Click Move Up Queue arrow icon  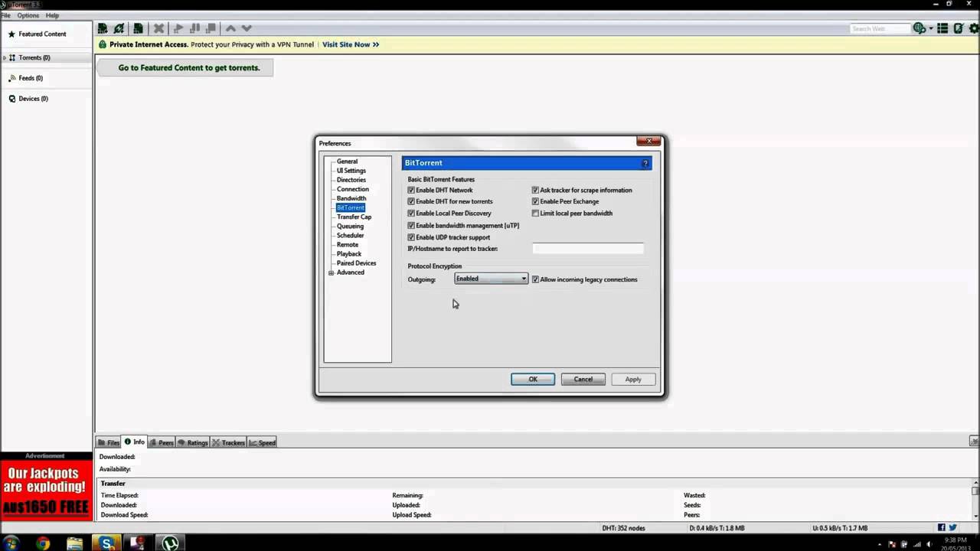[x=230, y=28]
